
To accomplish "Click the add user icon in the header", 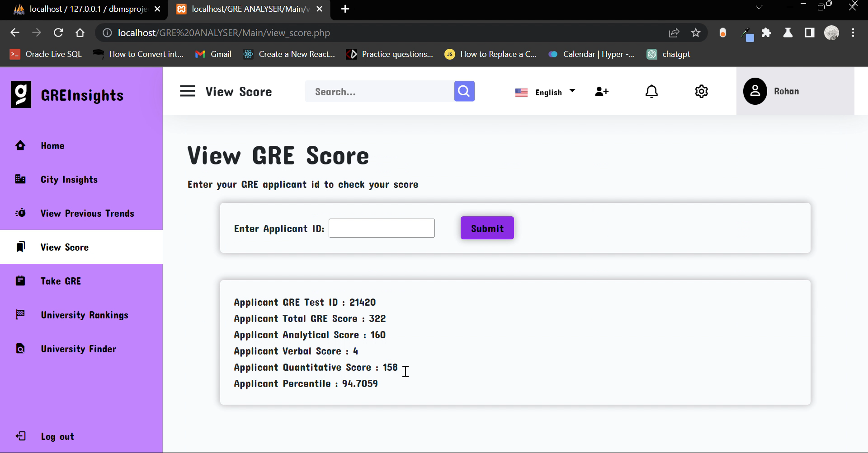I will pyautogui.click(x=602, y=91).
